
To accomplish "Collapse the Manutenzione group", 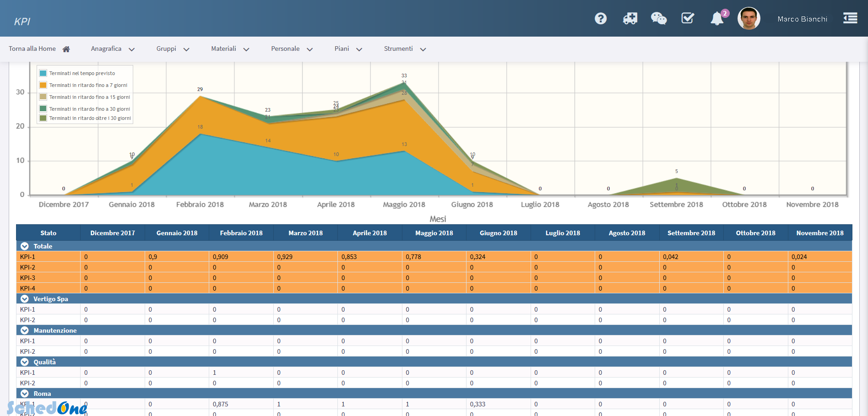I will tap(25, 330).
